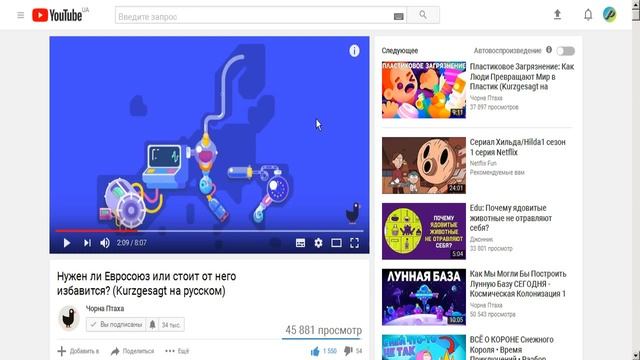
Task: Open Почему ядовитые животные thumbnail
Action: coord(424,231)
